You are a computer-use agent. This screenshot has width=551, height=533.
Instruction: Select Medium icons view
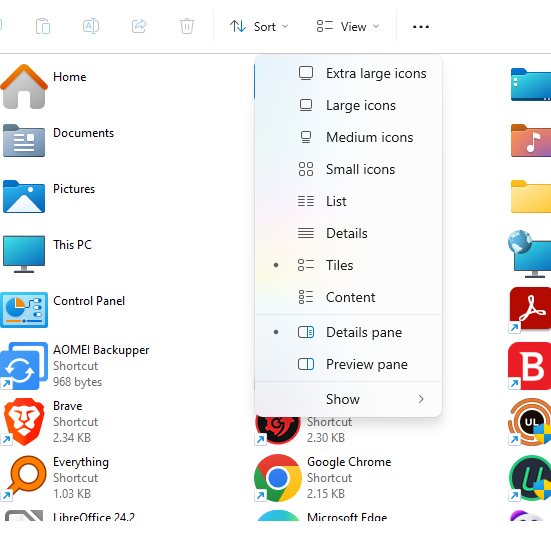click(x=348, y=137)
